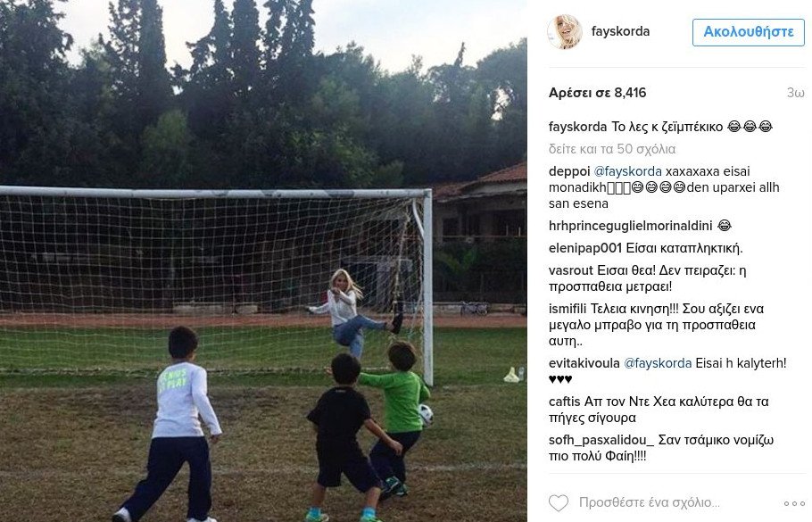Open commenter evitakivoula profile

coord(584,363)
